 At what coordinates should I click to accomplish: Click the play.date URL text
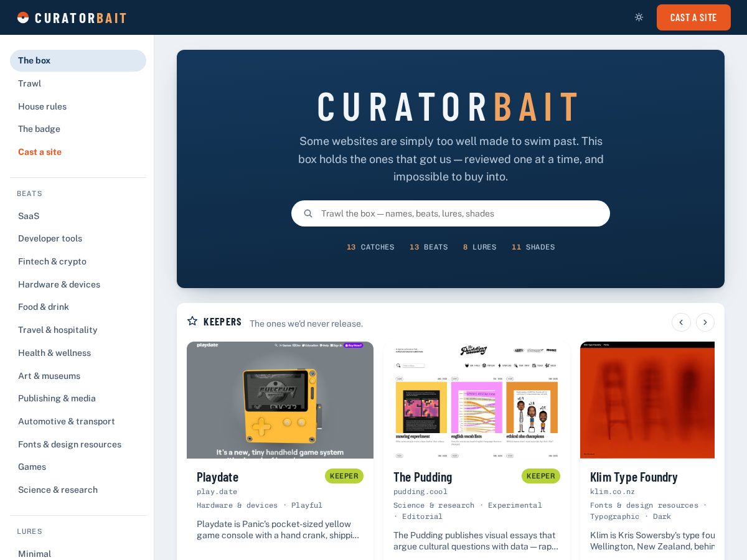click(x=217, y=492)
